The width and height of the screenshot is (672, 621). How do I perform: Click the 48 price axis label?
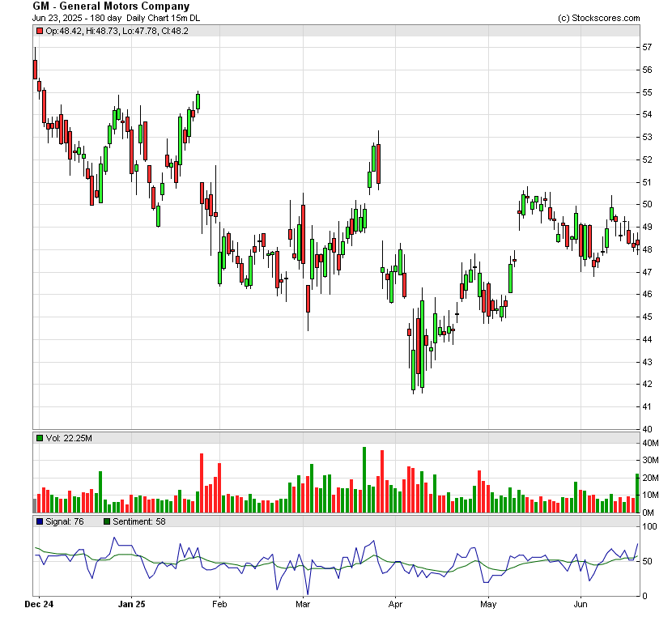[x=647, y=249]
